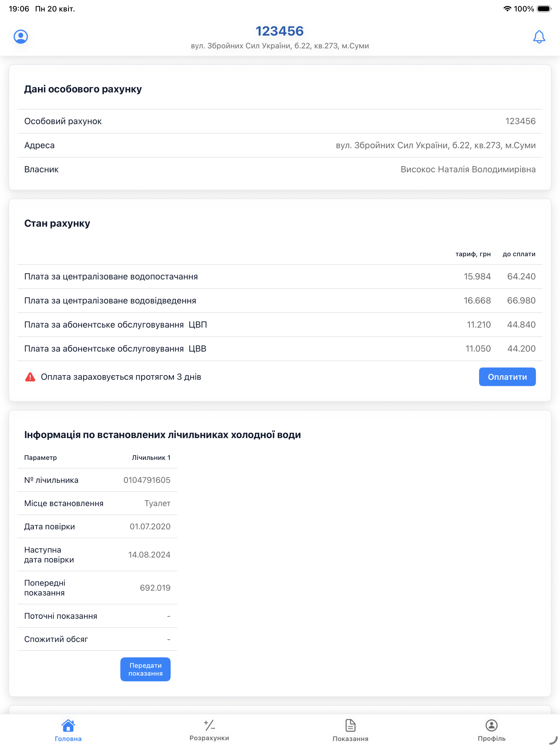Select the header address under account number
This screenshot has width=560, height=747.
coord(280,46)
